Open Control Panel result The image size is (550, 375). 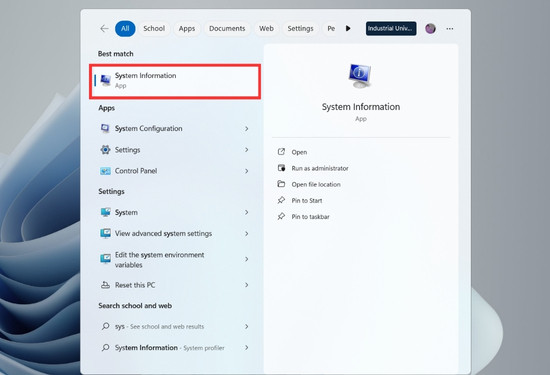pyautogui.click(x=175, y=171)
